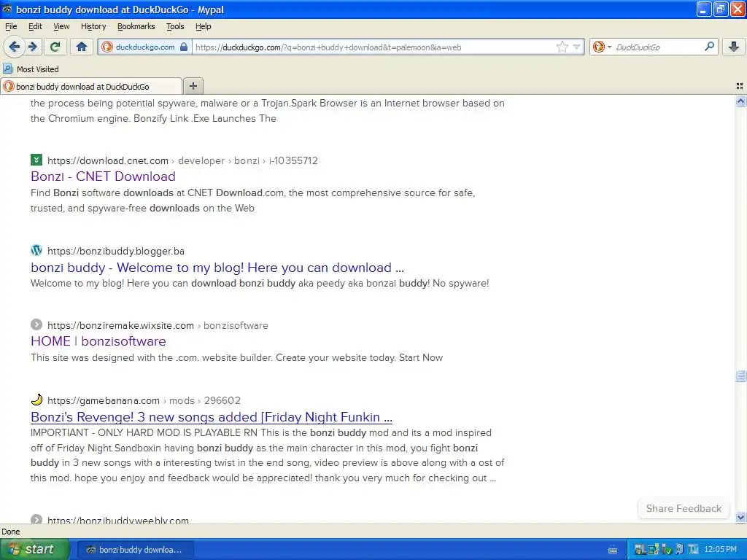Click the taskbar keyboard icon
747x560 pixels.
tap(613, 550)
